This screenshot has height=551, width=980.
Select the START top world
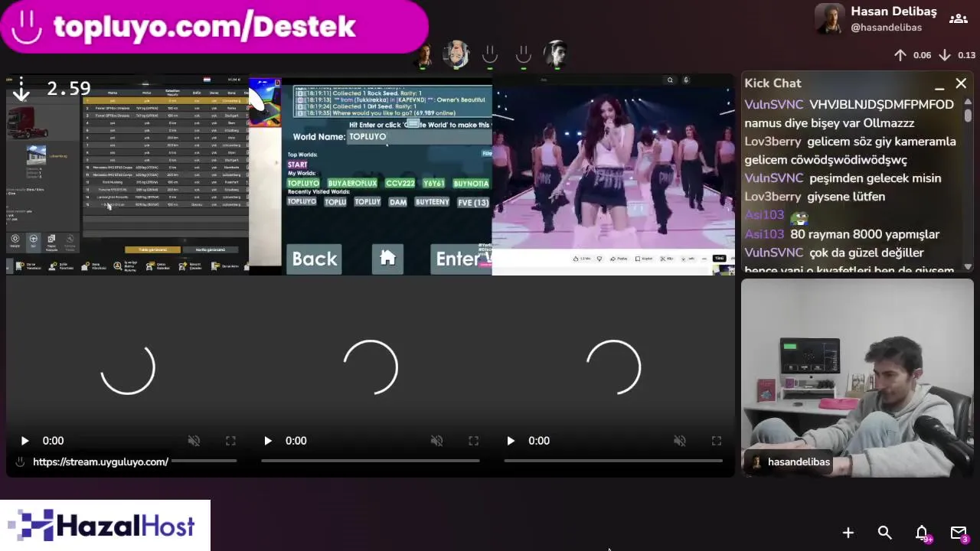(x=297, y=165)
